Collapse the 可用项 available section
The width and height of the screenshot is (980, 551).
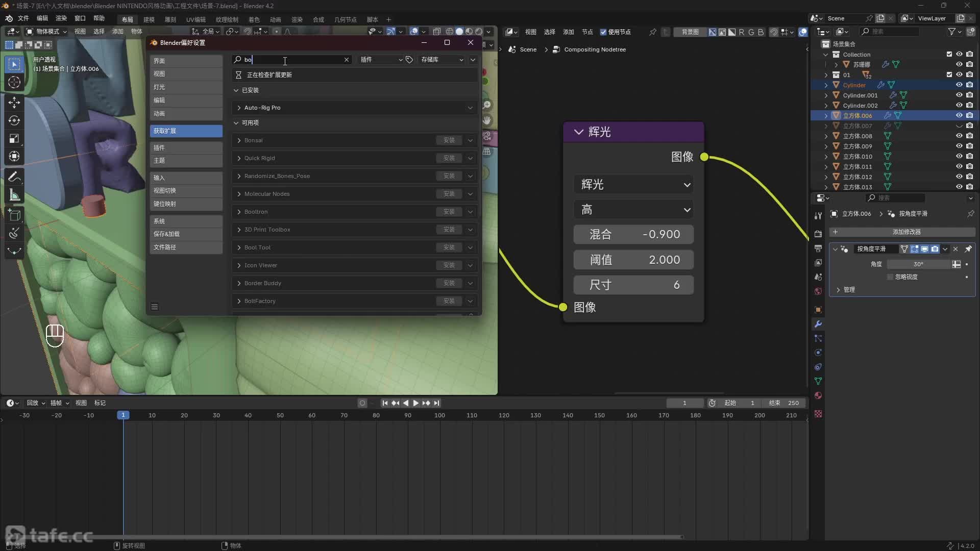(236, 123)
